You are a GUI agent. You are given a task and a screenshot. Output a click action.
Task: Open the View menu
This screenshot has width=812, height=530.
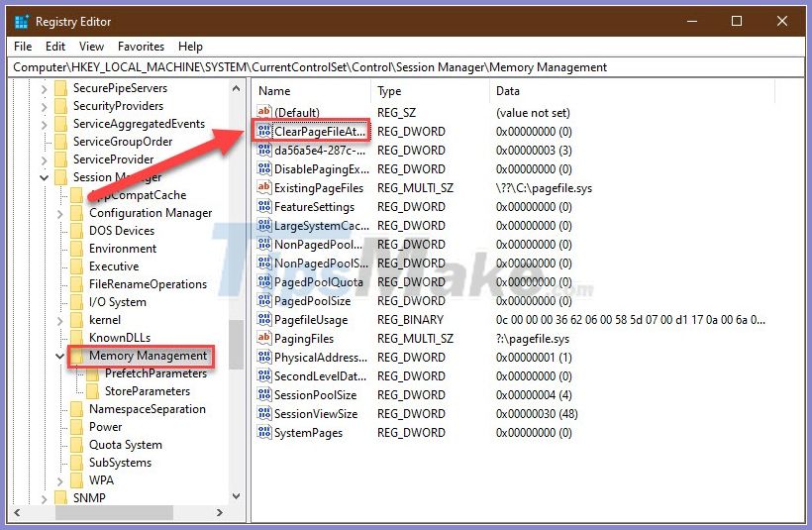click(92, 47)
